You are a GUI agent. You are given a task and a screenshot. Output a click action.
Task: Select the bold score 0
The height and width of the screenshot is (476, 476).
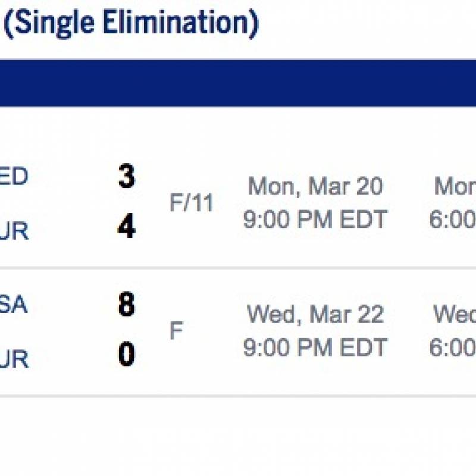pos(127,353)
